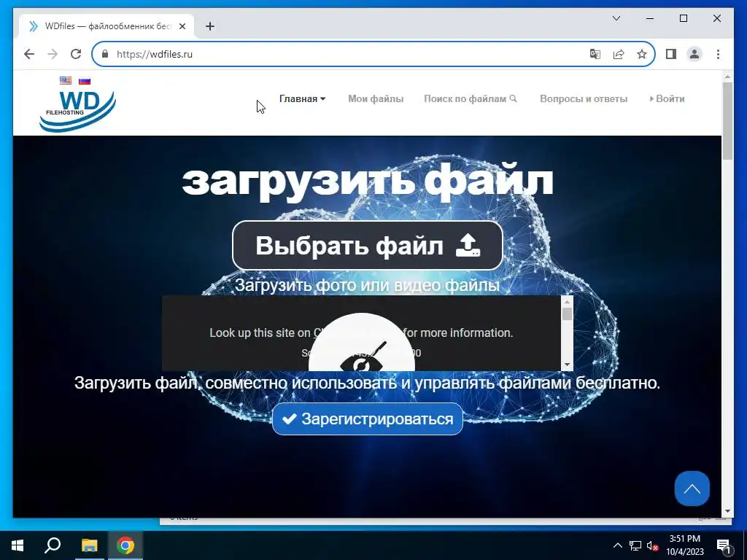Click the Зарегистрироваться button

coord(368,419)
